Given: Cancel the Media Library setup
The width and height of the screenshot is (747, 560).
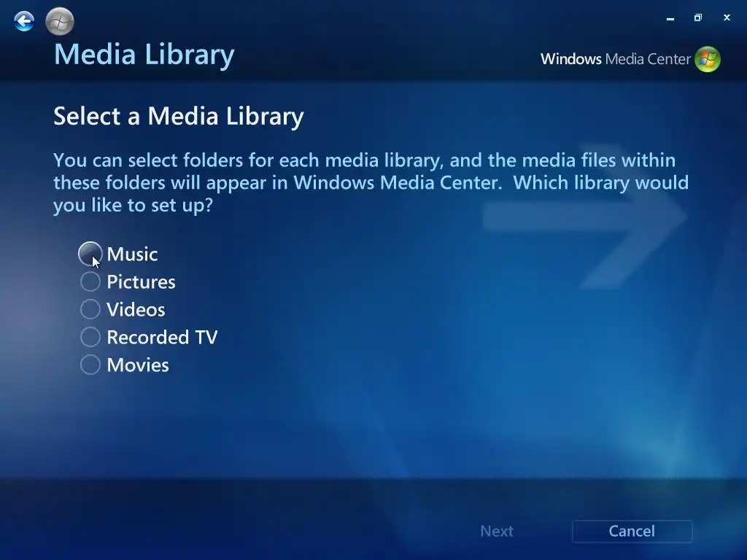Looking at the screenshot, I should [632, 531].
